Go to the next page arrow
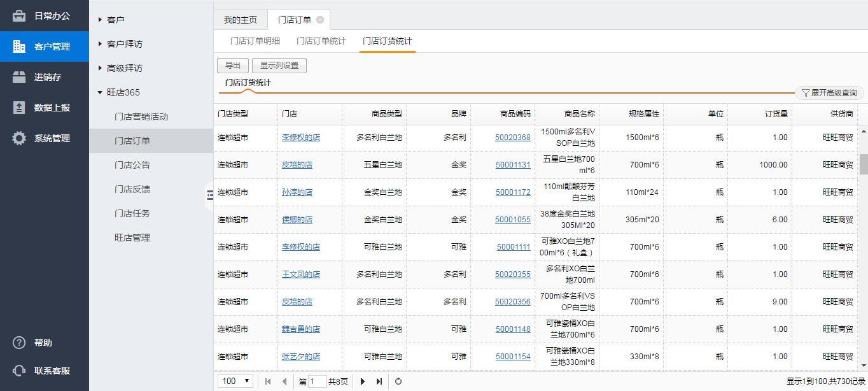This screenshot has height=391, width=868. (363, 381)
